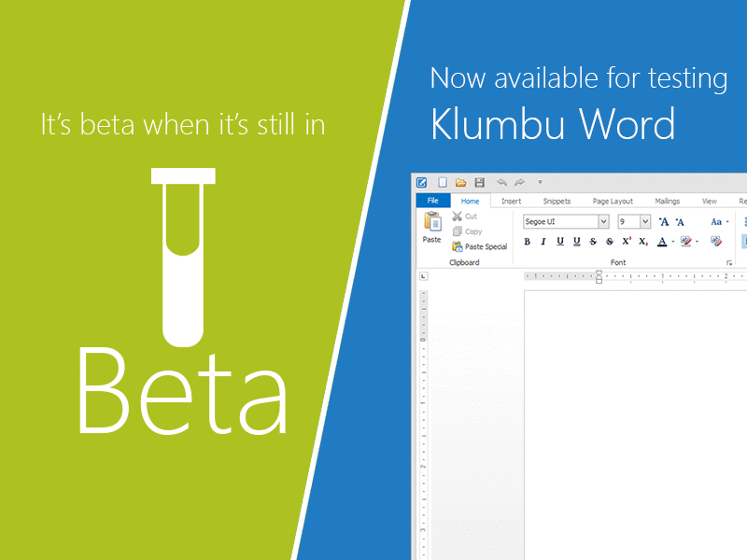
Task: Click the Paste clipboard button
Action: pos(432,227)
